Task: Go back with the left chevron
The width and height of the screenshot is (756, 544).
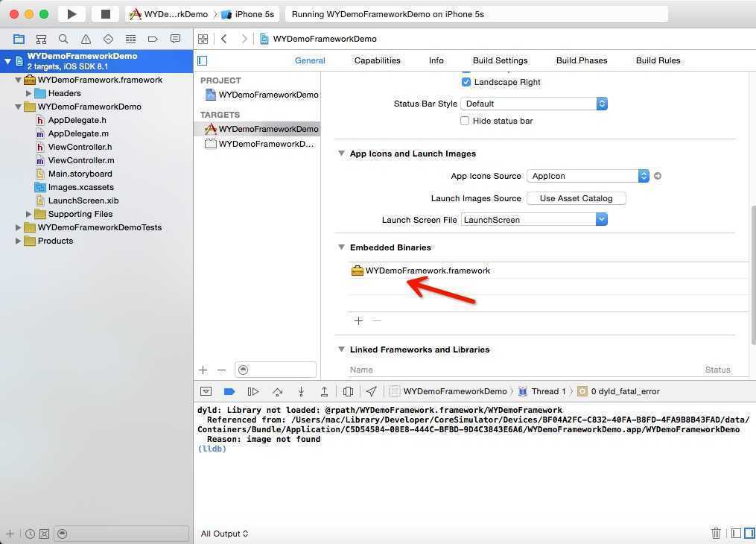Action: point(224,39)
